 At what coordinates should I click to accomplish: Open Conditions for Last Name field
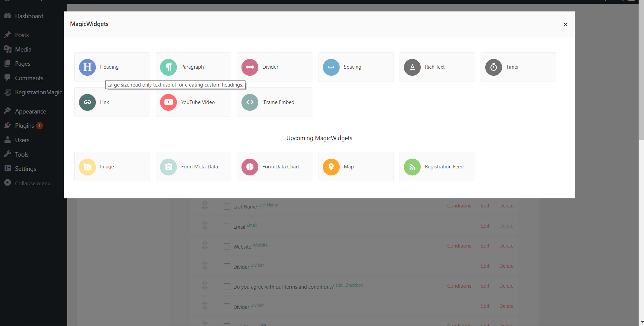pos(459,206)
